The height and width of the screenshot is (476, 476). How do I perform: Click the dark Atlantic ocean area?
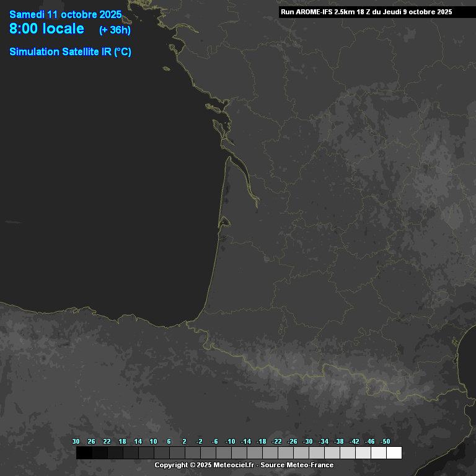tap(93, 186)
